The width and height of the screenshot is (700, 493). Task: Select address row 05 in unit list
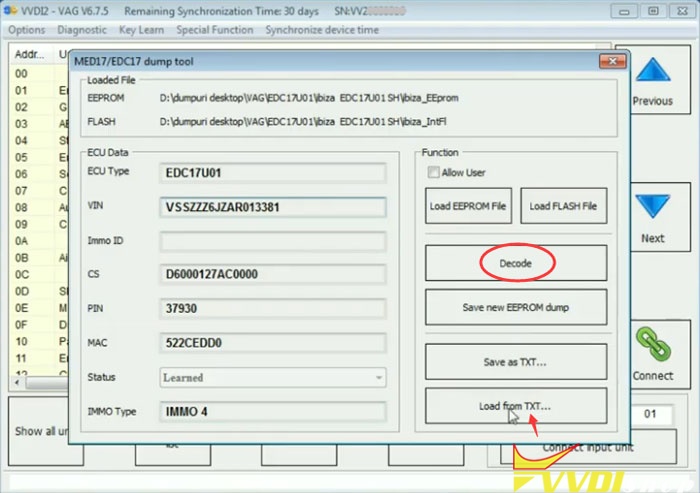pos(39,157)
